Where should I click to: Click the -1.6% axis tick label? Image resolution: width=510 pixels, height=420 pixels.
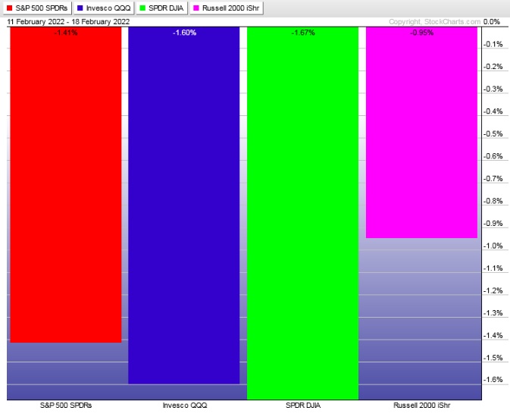coord(493,380)
